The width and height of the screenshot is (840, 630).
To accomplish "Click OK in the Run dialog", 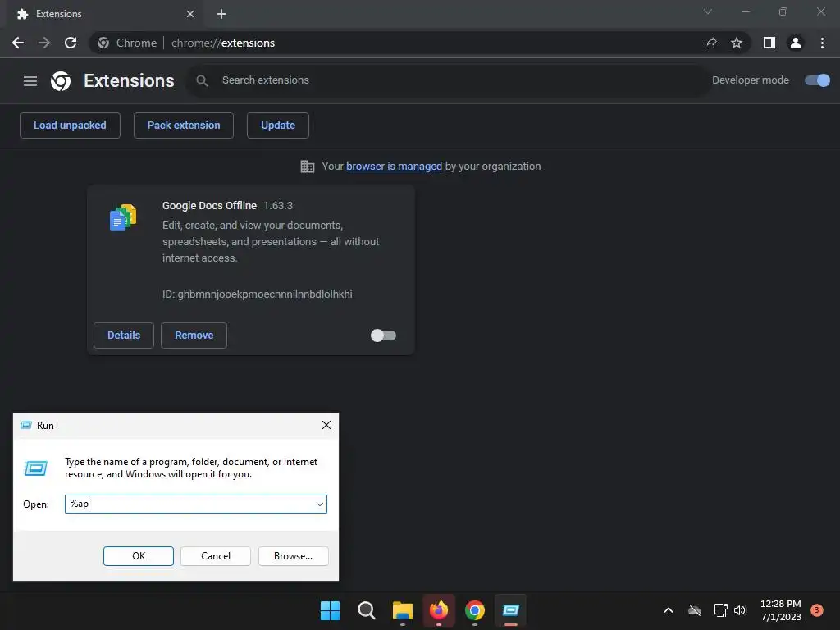I will [x=138, y=556].
